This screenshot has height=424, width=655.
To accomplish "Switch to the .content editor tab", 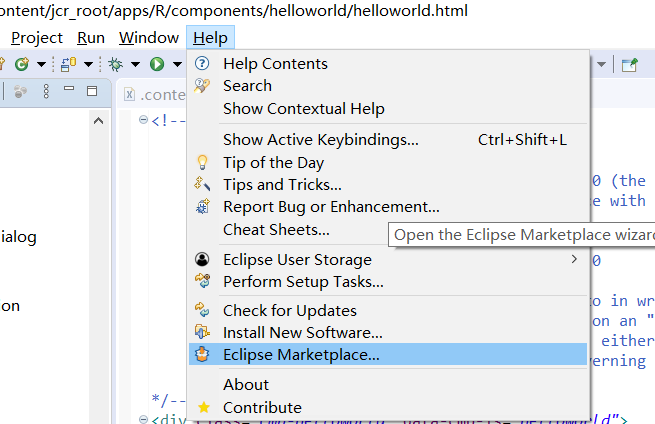I will [x=155, y=95].
